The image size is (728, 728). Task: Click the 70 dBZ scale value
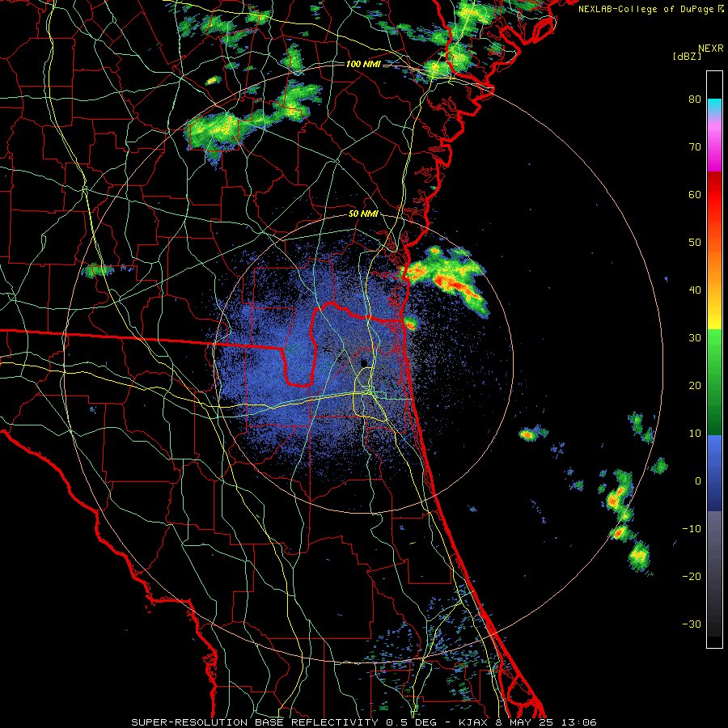[x=695, y=147]
